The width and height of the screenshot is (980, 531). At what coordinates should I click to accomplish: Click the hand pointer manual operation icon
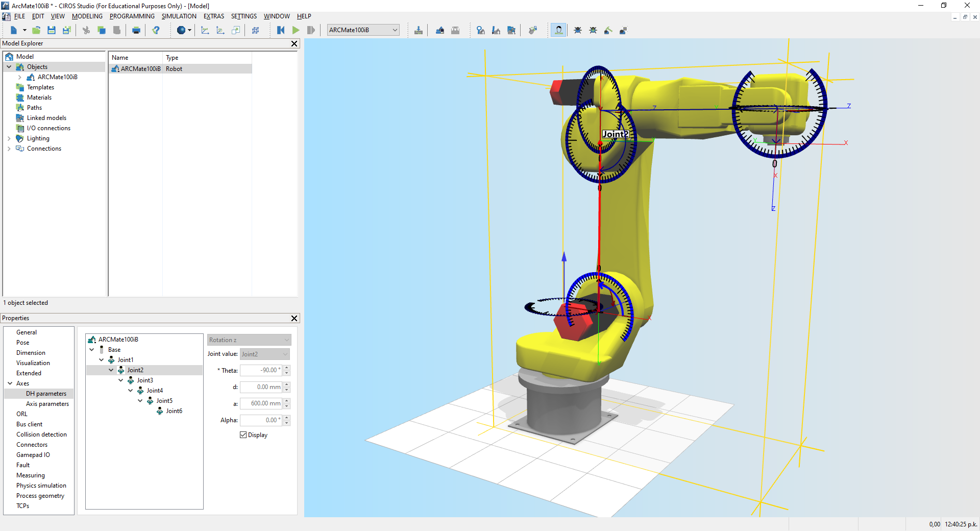533,30
